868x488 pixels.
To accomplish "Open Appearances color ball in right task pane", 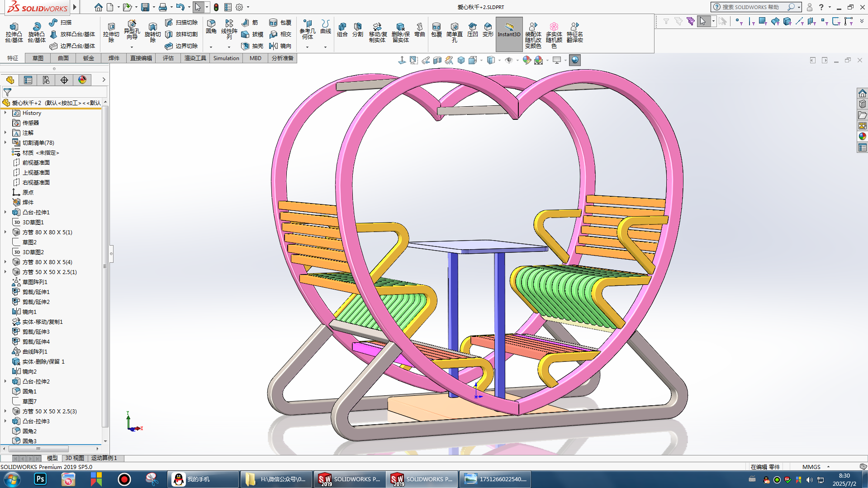I will pyautogui.click(x=863, y=136).
